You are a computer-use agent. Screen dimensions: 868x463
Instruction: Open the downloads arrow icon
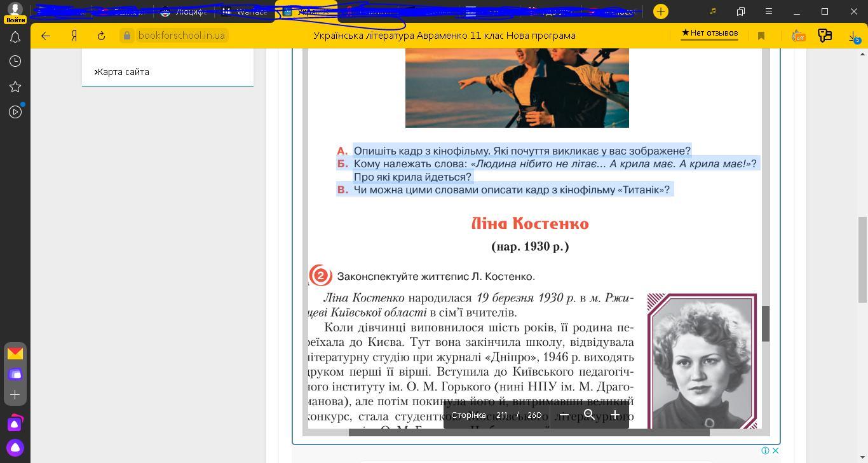(x=853, y=36)
